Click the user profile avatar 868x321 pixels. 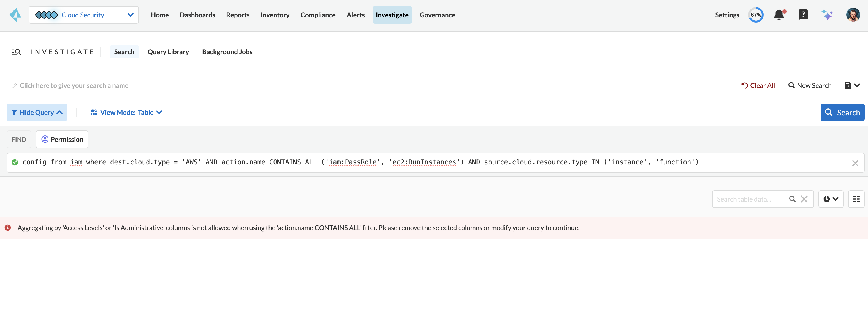853,15
